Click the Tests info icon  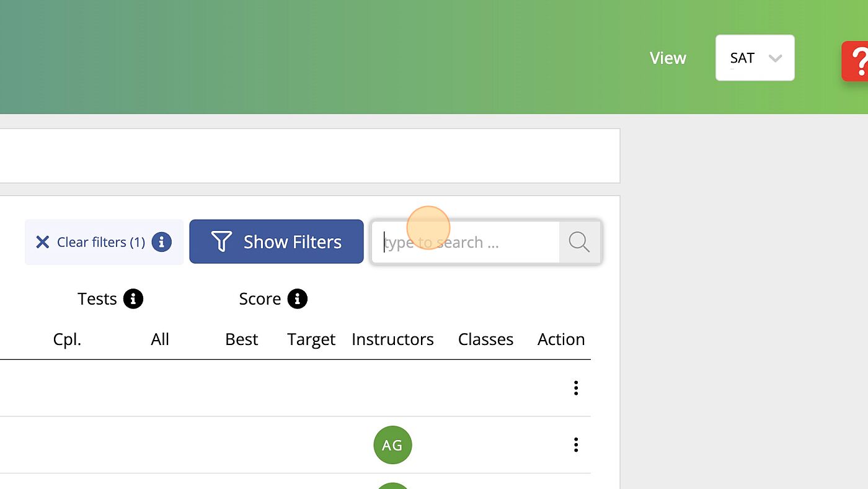click(x=133, y=299)
